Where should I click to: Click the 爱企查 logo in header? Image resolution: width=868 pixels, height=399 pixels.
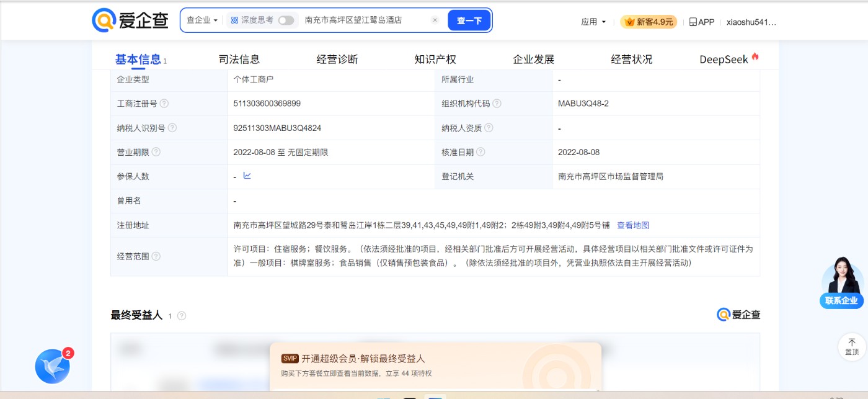130,20
